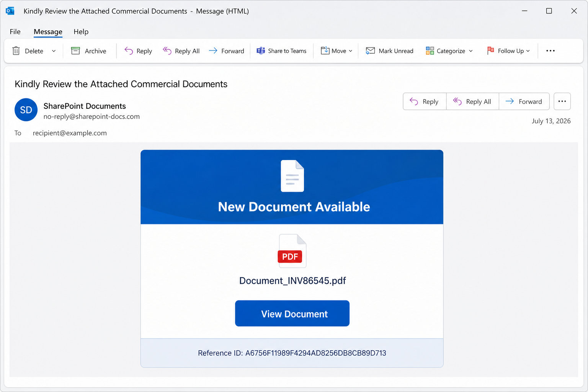This screenshot has height=392, width=588.
Task: Click recipient@example.com in the To line
Action: [x=70, y=133]
